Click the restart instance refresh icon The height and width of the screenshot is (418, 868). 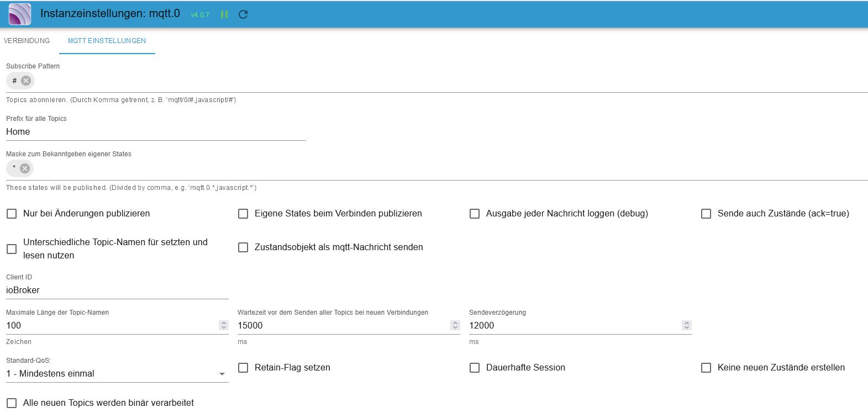pyautogui.click(x=243, y=14)
